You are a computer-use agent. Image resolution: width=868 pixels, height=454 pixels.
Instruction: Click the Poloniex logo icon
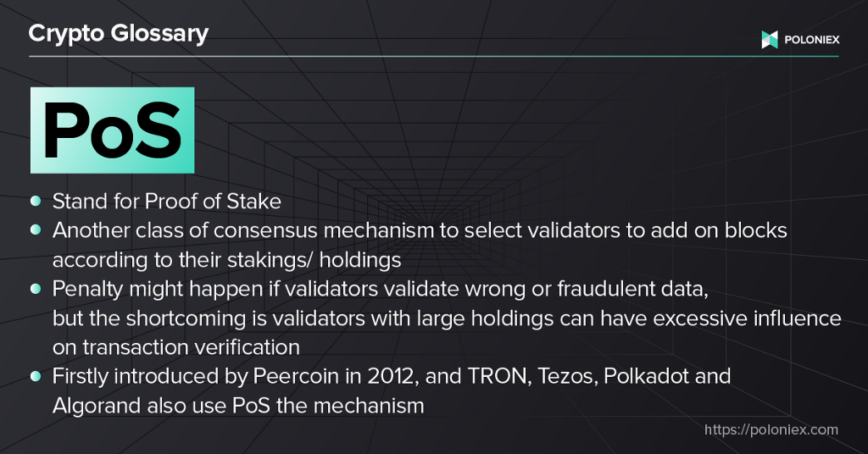click(770, 40)
